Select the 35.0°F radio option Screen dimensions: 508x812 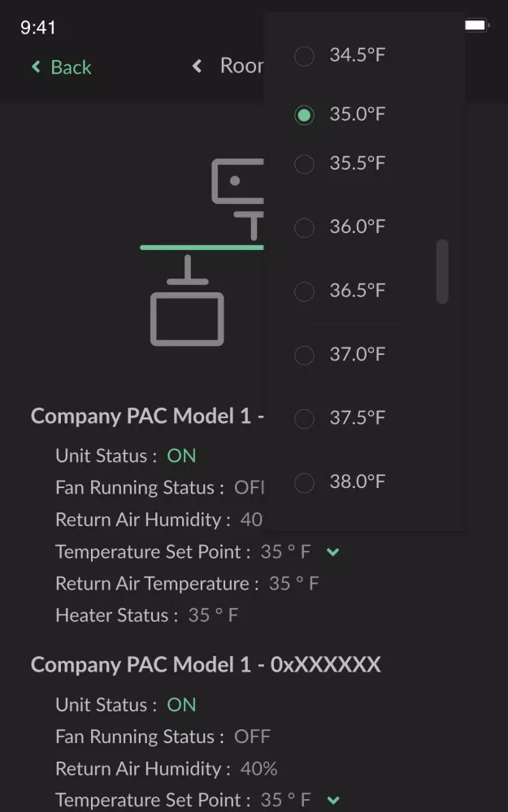(339, 114)
